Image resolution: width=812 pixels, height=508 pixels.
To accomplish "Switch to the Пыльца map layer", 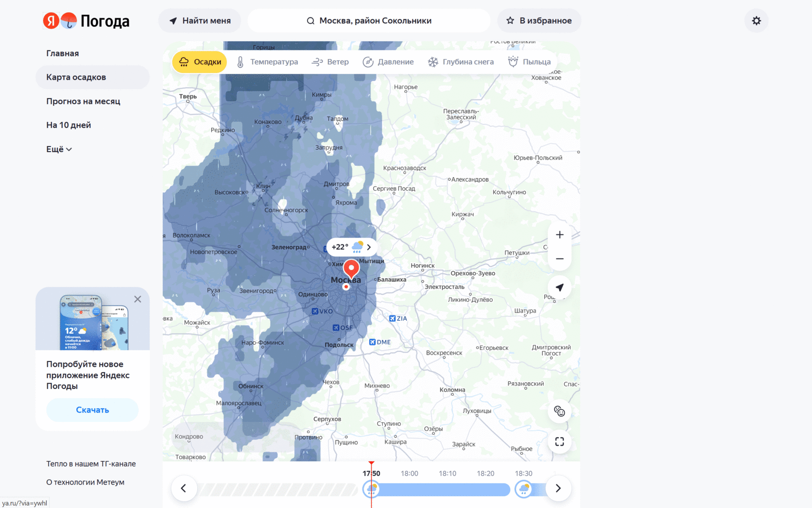I will tap(529, 62).
